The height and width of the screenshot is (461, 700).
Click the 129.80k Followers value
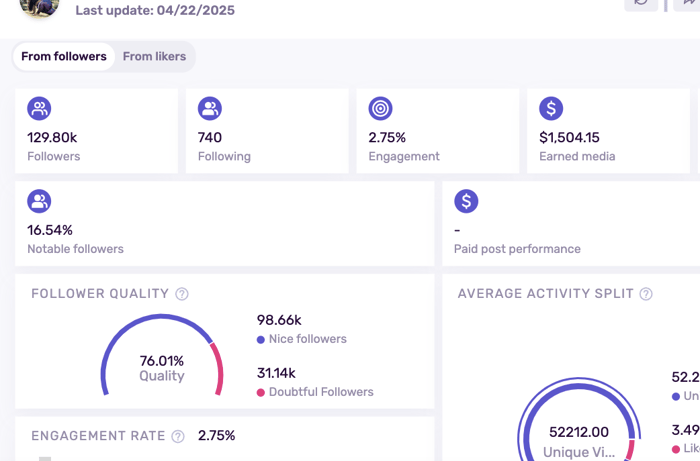tap(54, 138)
